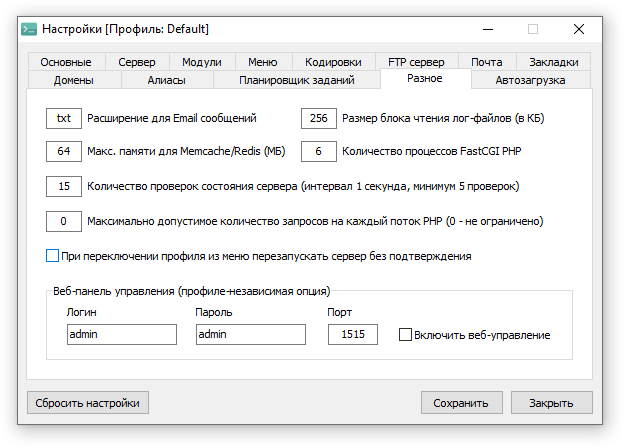This screenshot has width=624, height=447.
Task: Select the 'Порт' field showing 1515
Action: 352,335
